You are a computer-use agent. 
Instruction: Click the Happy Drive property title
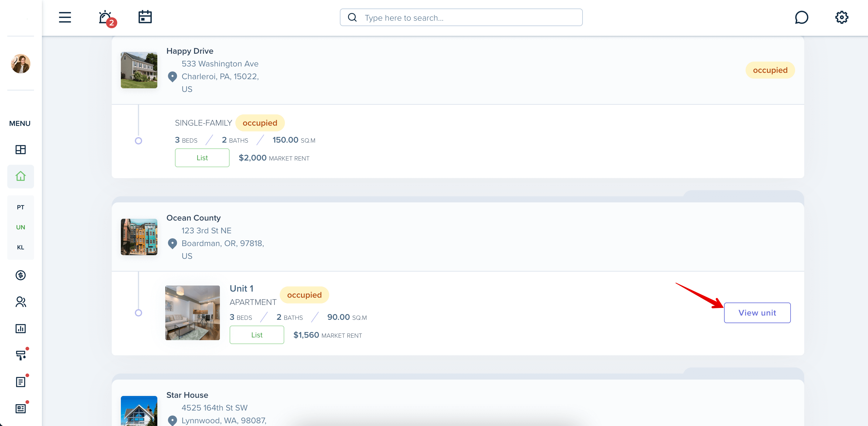(190, 51)
